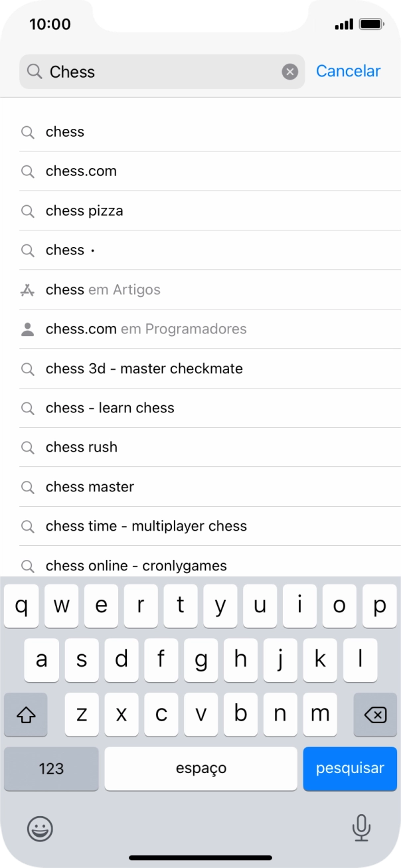This screenshot has width=401, height=868.
Task: Tap the App Store icon beside chess em Artigos
Action: click(x=27, y=290)
